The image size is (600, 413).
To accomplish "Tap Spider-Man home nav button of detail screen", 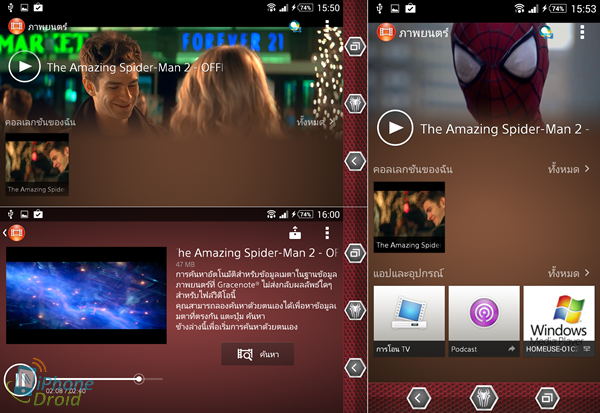I will tap(355, 310).
